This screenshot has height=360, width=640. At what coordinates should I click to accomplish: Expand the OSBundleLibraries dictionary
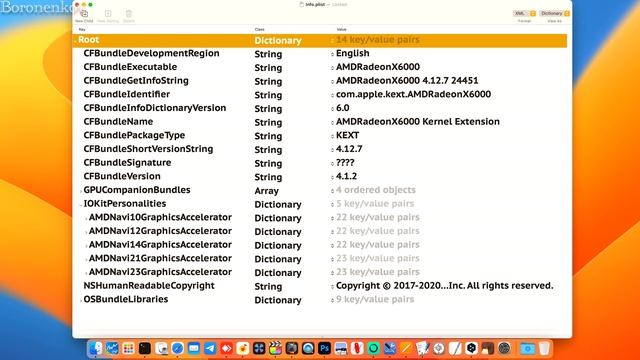point(81,300)
